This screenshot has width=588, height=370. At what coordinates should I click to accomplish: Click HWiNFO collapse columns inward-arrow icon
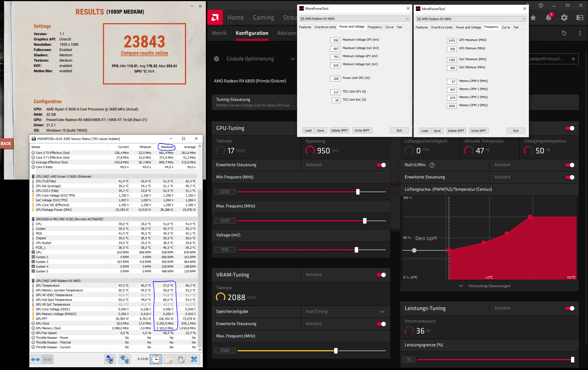pos(48,359)
